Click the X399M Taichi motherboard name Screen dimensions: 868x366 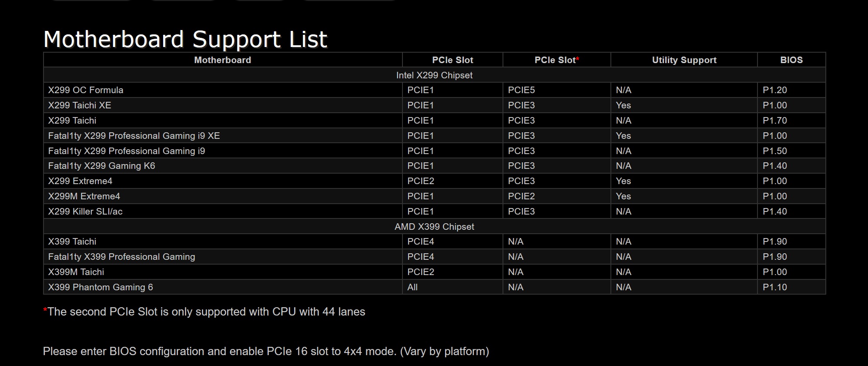click(76, 272)
